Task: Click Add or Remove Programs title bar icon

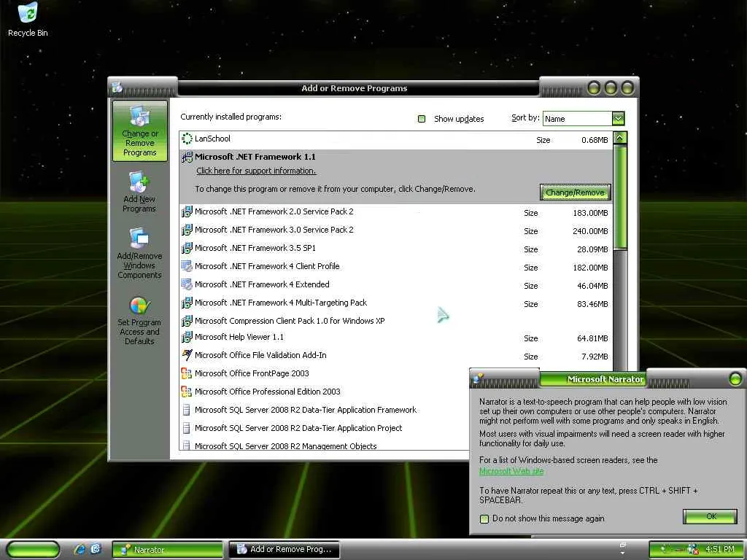Action: pos(117,87)
